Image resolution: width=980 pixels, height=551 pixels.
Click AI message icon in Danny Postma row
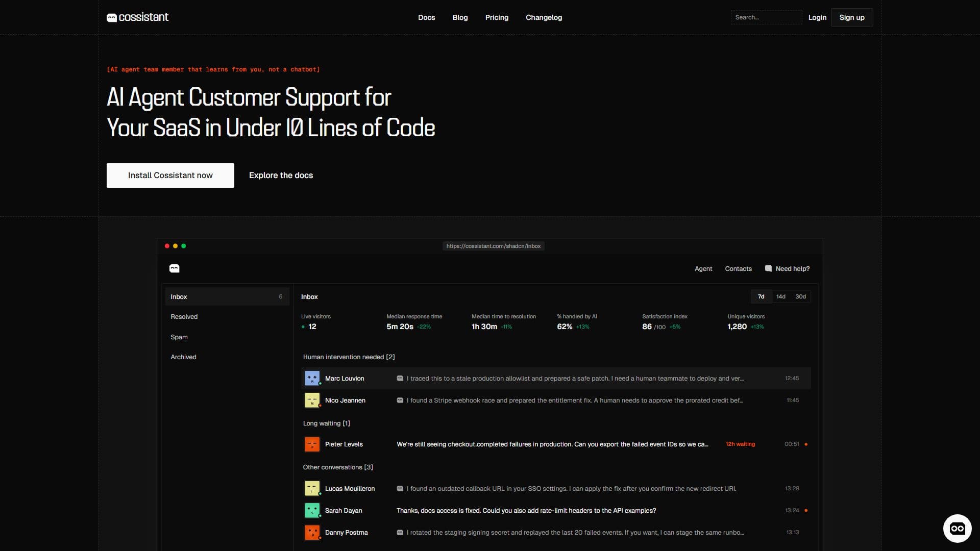click(400, 533)
